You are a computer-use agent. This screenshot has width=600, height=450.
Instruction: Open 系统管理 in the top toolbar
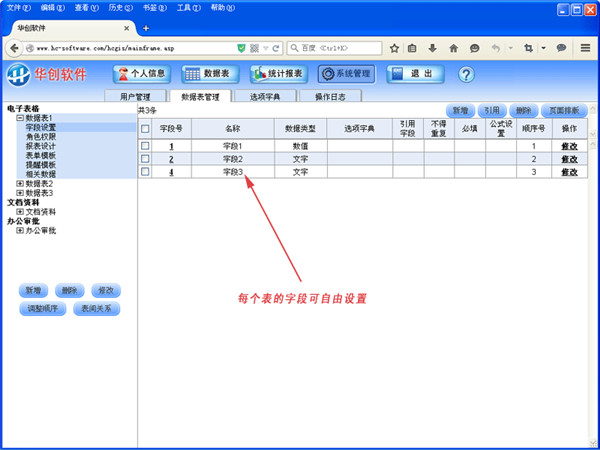346,74
